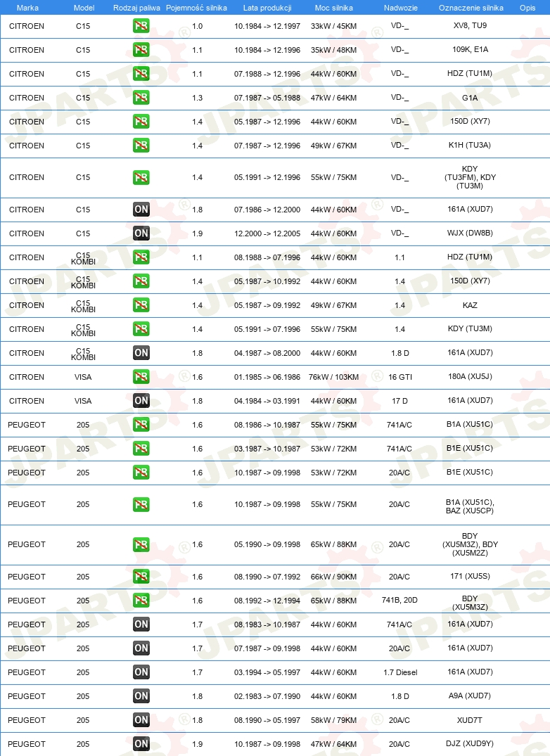Screen dimensions: 550x756
Task: Click petrol icon in 205 53kW 10.1987 -> 09.1998 row
Action: pyautogui.click(x=141, y=473)
